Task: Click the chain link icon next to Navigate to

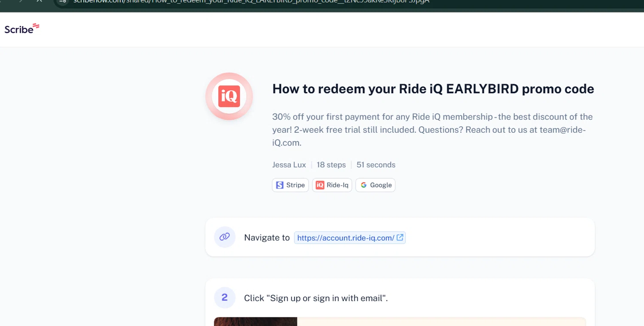Action: click(x=225, y=237)
